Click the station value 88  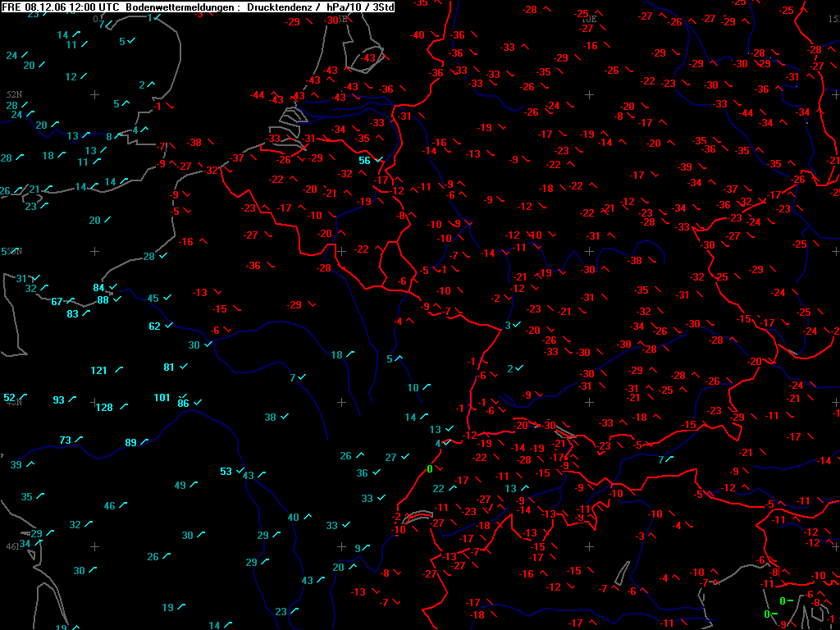103,300
